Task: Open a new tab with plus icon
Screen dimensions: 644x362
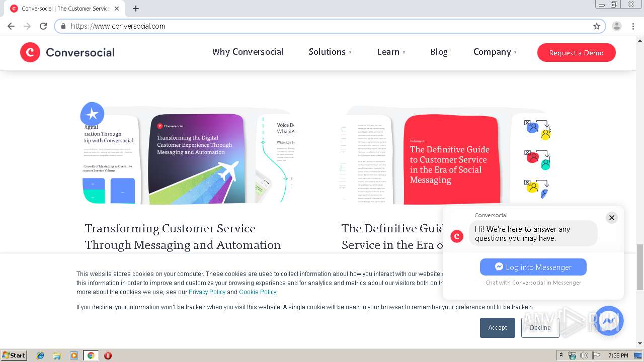Action: click(136, 9)
